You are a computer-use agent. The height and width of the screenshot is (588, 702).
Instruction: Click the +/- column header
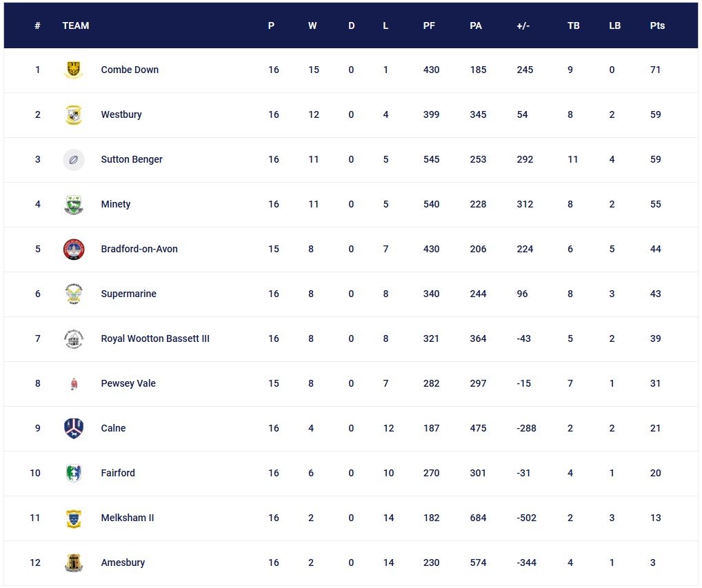pyautogui.click(x=523, y=26)
